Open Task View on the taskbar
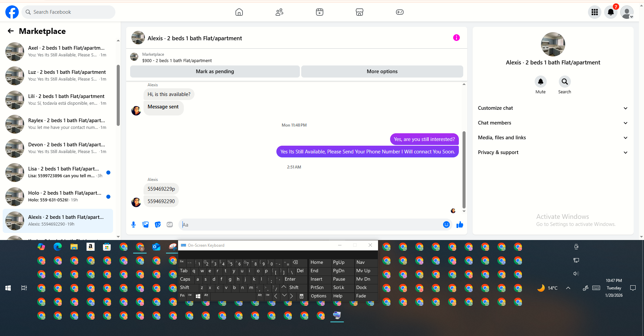The height and width of the screenshot is (336, 644). 24,288
